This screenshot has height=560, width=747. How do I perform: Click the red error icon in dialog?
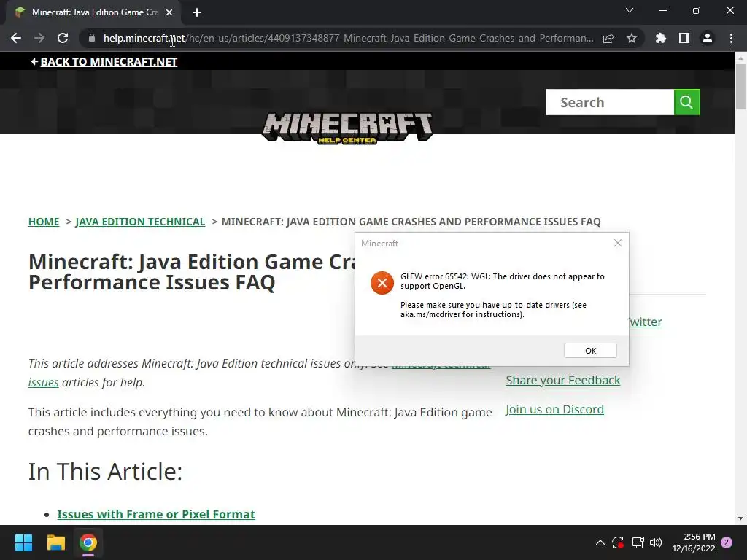tap(382, 284)
